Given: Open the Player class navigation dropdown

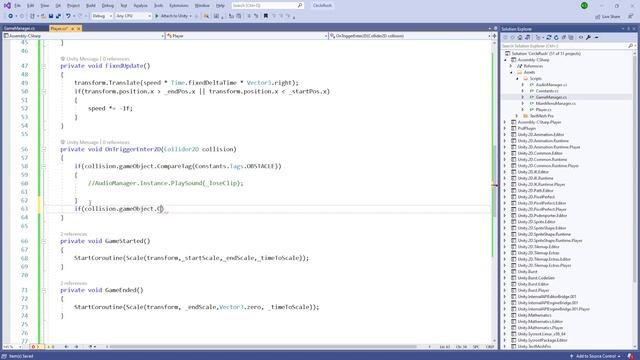Looking at the screenshot, I should pyautogui.click(x=247, y=36).
